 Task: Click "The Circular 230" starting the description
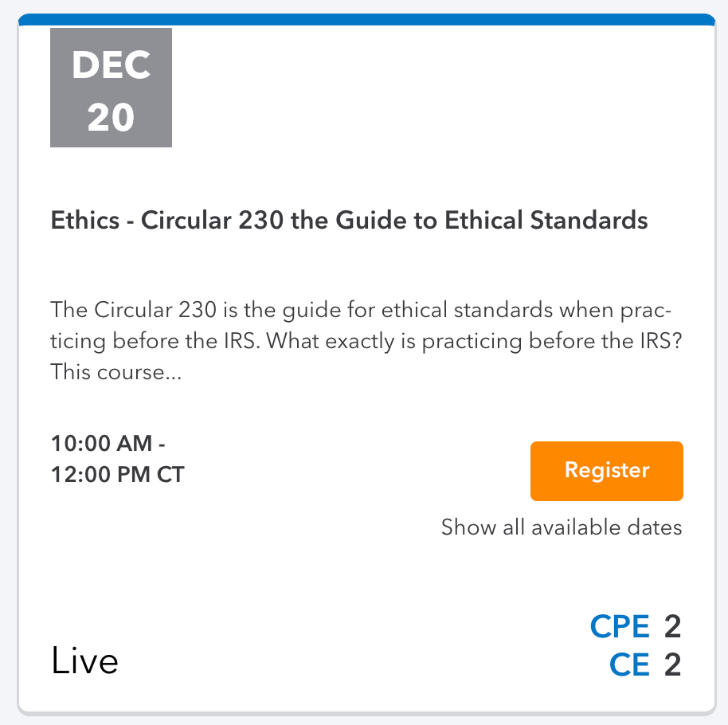tap(113, 309)
